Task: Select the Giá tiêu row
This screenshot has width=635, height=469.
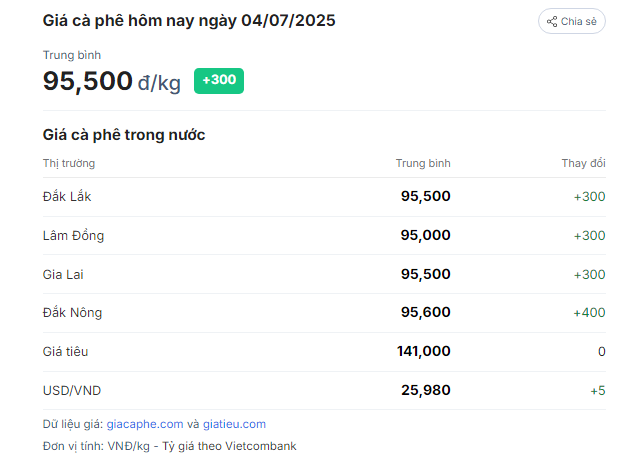Action: pos(324,352)
